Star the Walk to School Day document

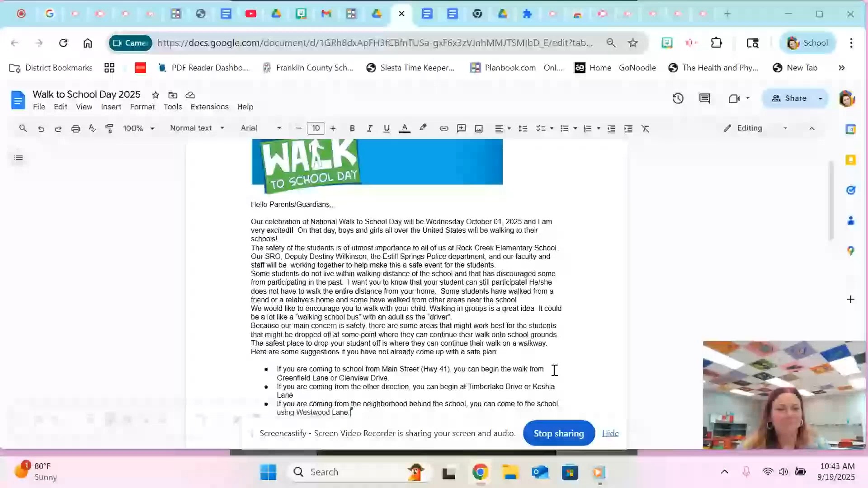click(x=156, y=95)
